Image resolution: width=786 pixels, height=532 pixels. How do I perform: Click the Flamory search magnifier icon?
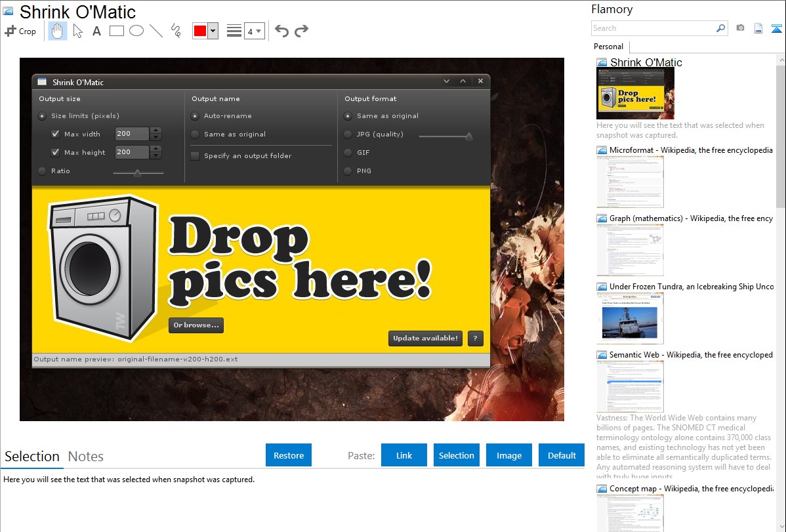720,28
